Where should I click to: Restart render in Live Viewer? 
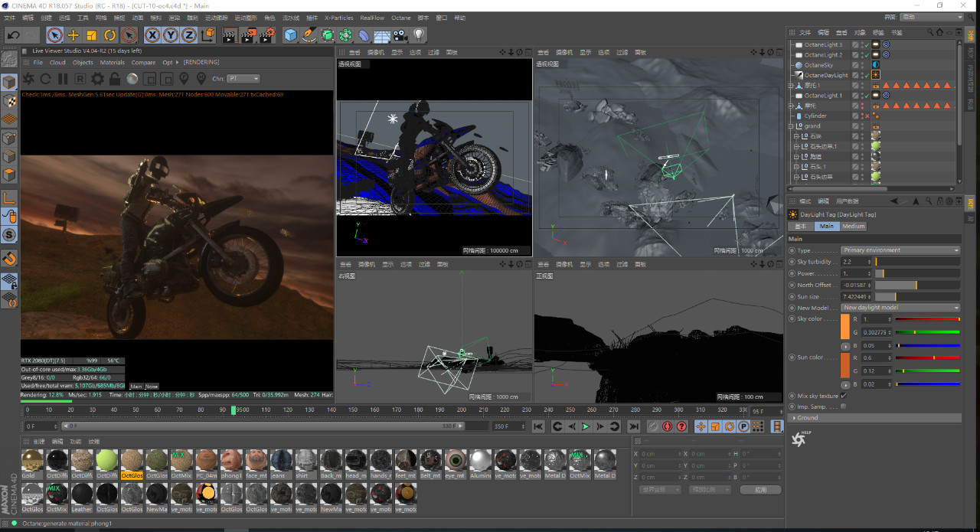click(46, 79)
